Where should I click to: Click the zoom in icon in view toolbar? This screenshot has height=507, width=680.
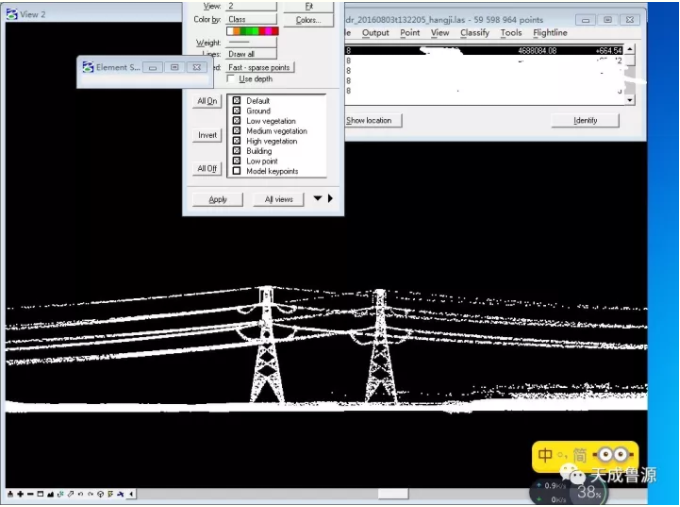click(20, 495)
